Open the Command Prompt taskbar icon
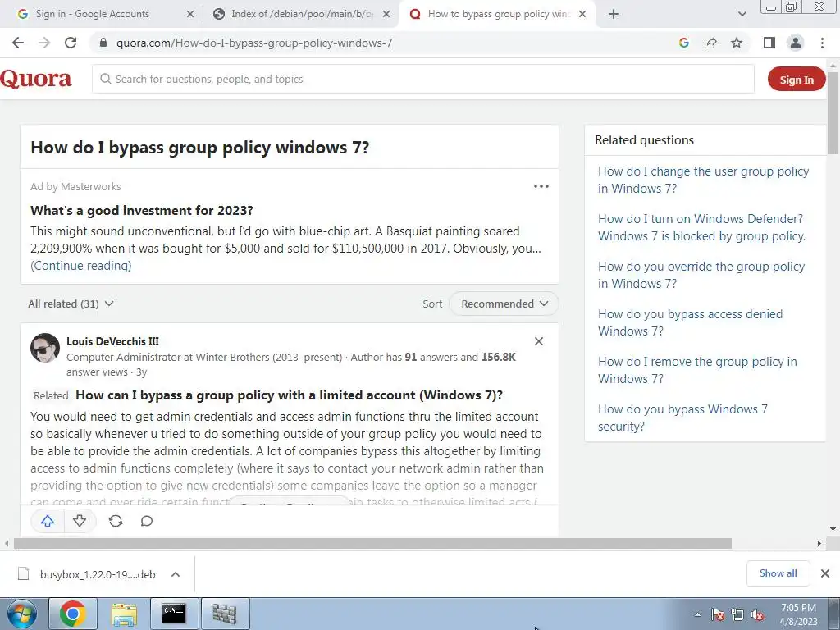The image size is (840, 630). (x=174, y=614)
